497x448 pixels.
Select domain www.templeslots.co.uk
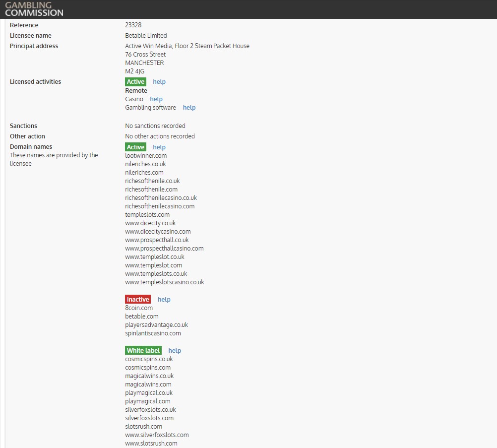point(156,274)
